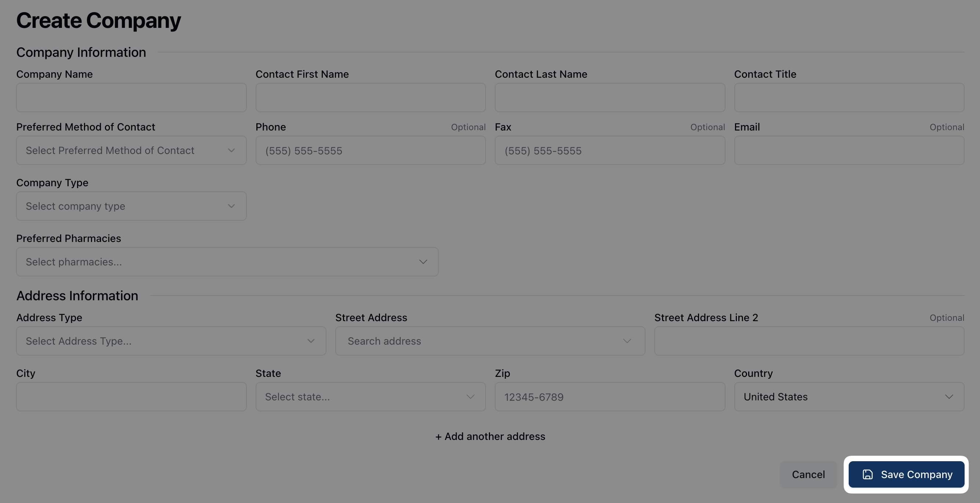Click the Phone number input

tap(370, 151)
